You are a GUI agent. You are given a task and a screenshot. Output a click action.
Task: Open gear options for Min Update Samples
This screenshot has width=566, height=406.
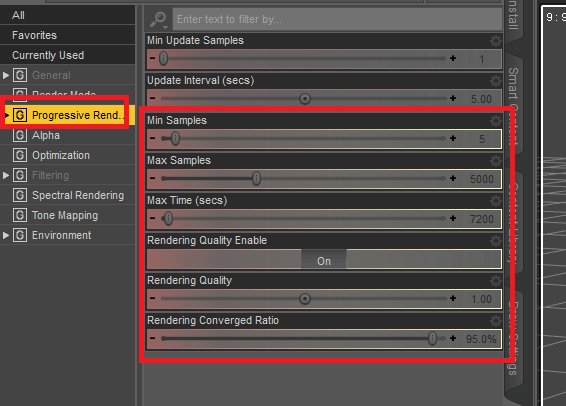pos(496,41)
